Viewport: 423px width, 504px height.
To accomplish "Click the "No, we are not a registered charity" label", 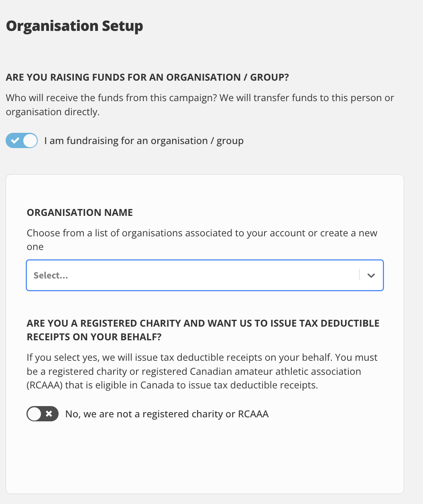I will tap(167, 414).
